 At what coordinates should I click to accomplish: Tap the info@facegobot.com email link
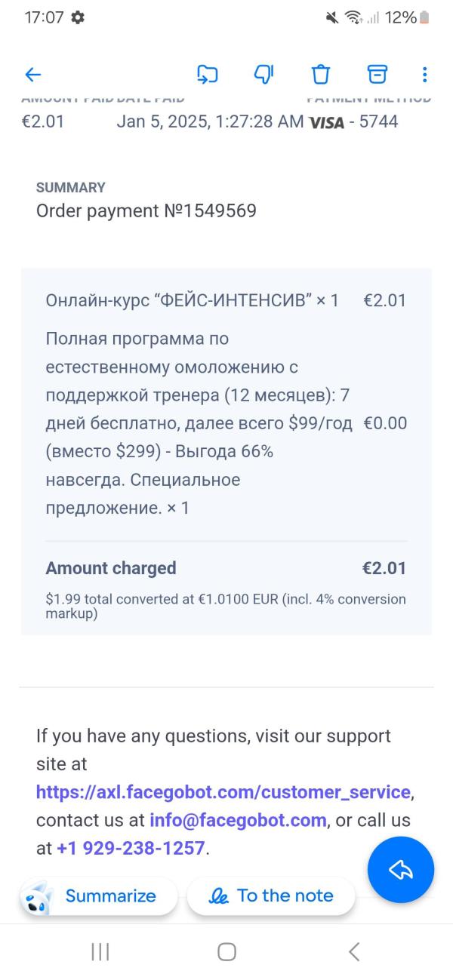click(238, 820)
